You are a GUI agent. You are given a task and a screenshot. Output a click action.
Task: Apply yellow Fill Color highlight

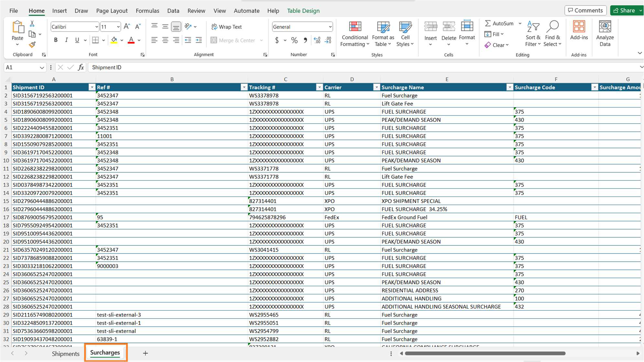coord(114,40)
